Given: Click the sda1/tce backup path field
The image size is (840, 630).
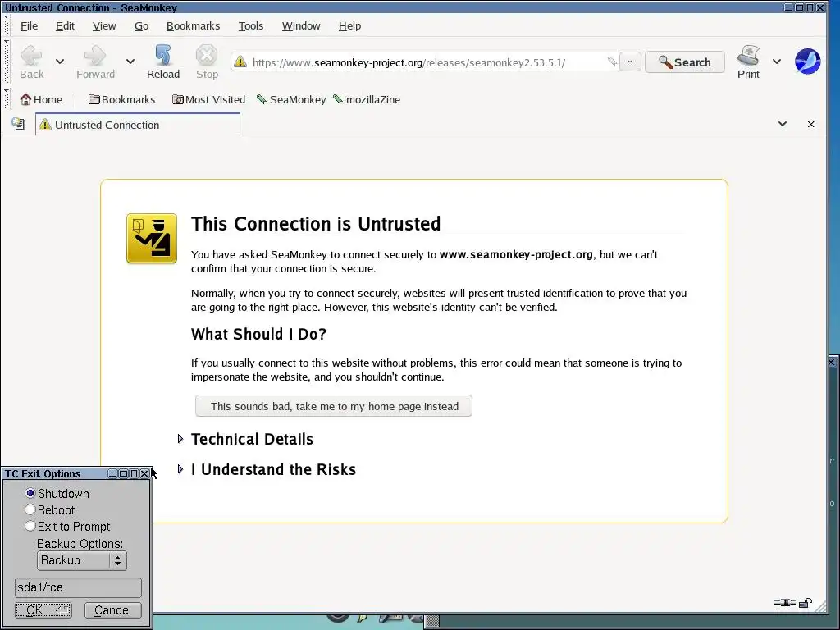Looking at the screenshot, I should tap(78, 587).
